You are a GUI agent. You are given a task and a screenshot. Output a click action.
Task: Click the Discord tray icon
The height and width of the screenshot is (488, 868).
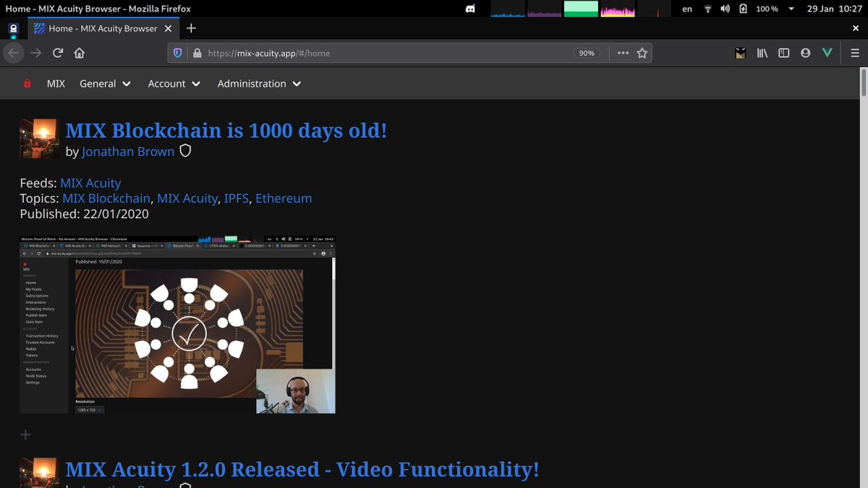tap(470, 9)
